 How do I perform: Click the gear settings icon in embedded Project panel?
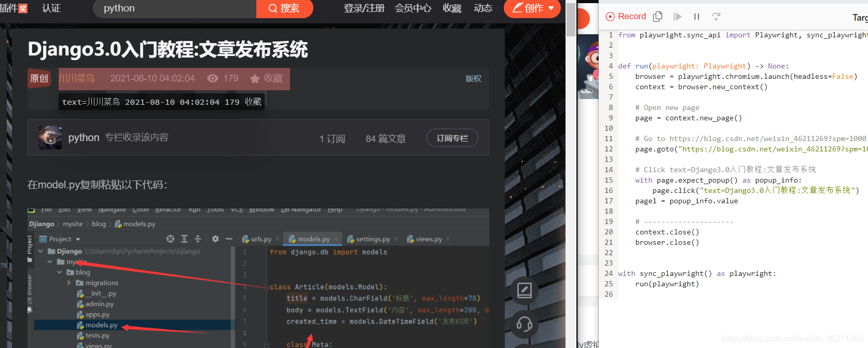click(215, 239)
